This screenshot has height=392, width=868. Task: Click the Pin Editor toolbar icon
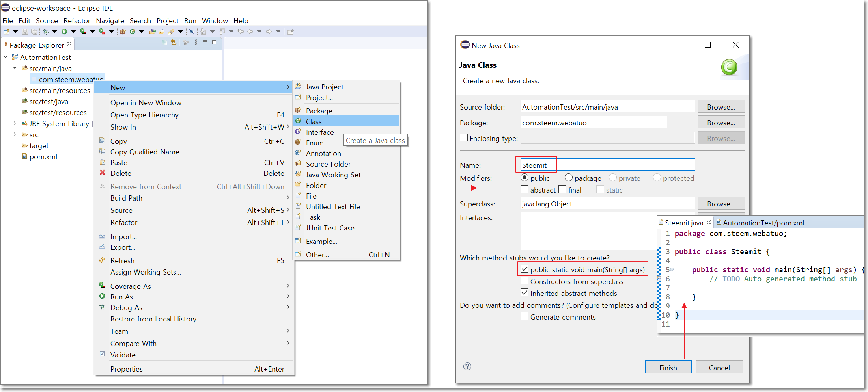(291, 32)
